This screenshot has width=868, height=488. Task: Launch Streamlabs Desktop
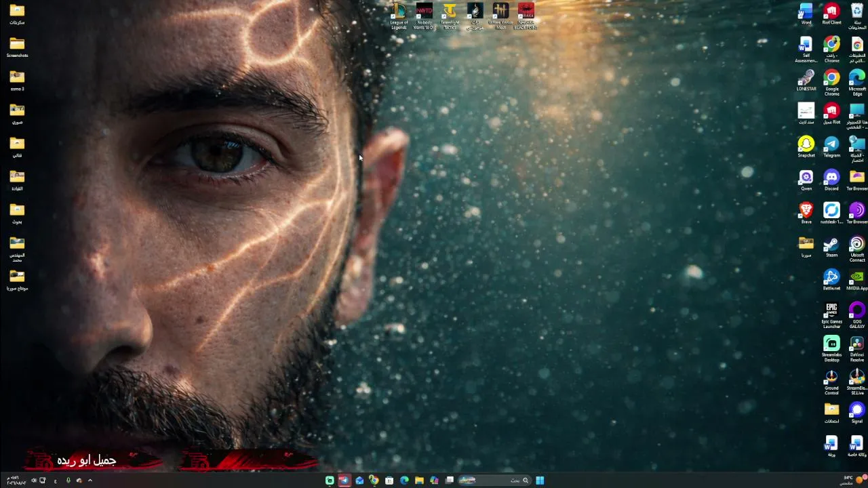[831, 348]
